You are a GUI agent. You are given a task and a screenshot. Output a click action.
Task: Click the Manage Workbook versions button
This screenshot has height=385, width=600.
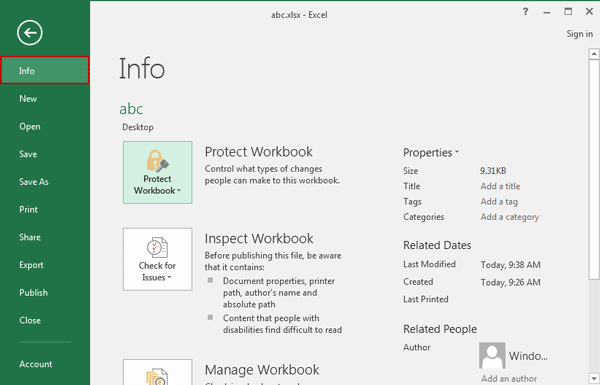pyautogui.click(x=158, y=372)
